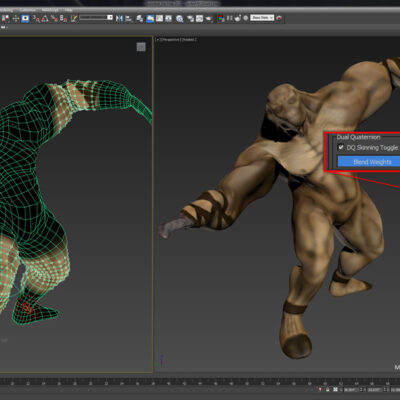The height and width of the screenshot is (400, 400).
Task: Open the Customize menu
Action: tap(27, 10)
